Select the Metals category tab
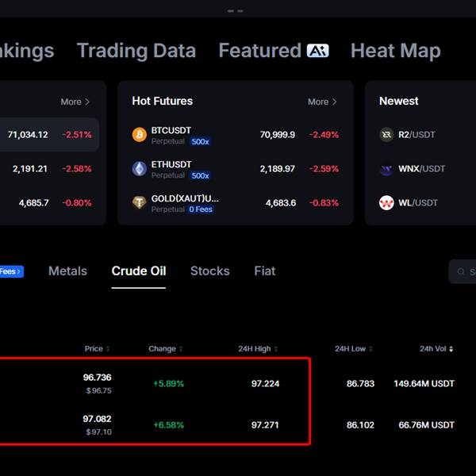 tap(67, 271)
